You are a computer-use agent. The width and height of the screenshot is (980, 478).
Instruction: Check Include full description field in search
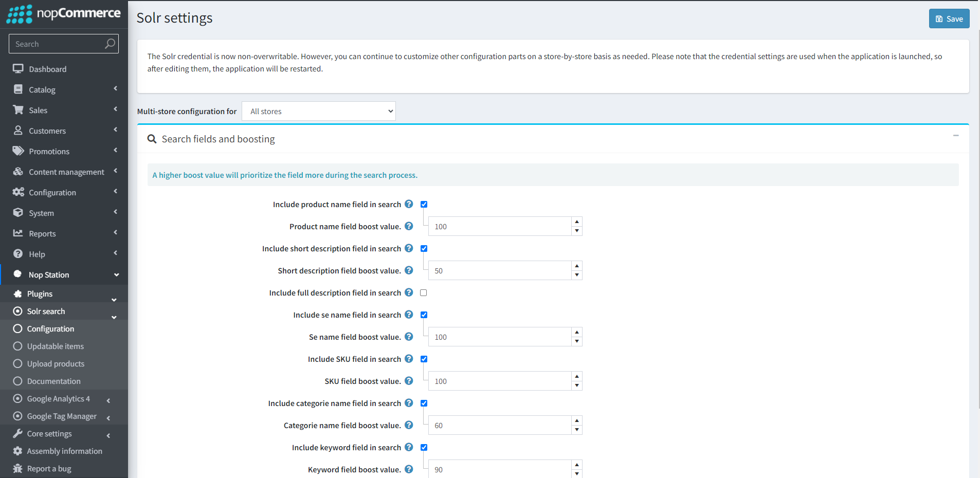(424, 292)
